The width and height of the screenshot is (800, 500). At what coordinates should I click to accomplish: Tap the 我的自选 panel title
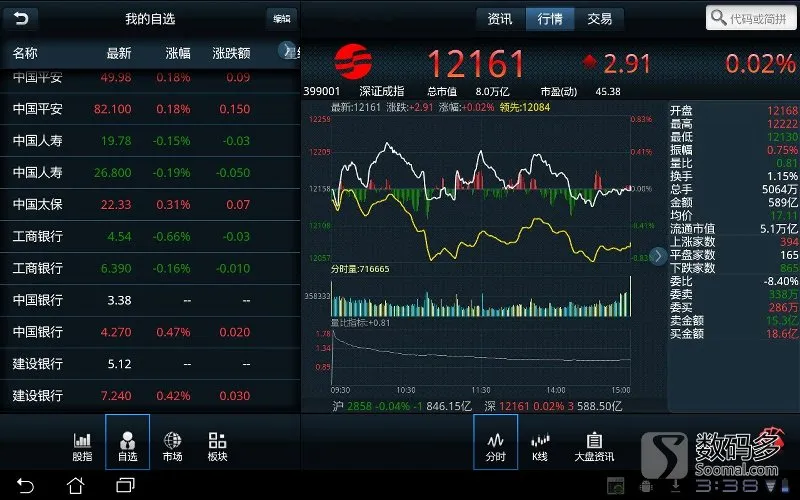150,19
